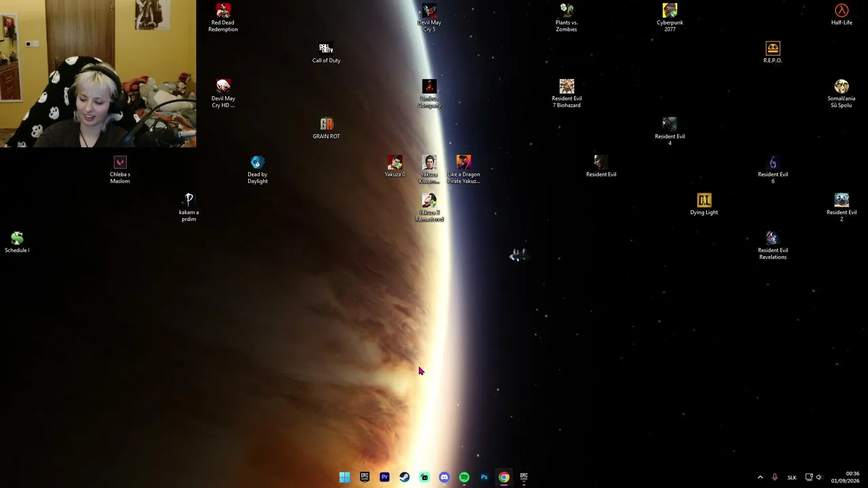Open the SLK keyboard language switcher

click(x=792, y=478)
